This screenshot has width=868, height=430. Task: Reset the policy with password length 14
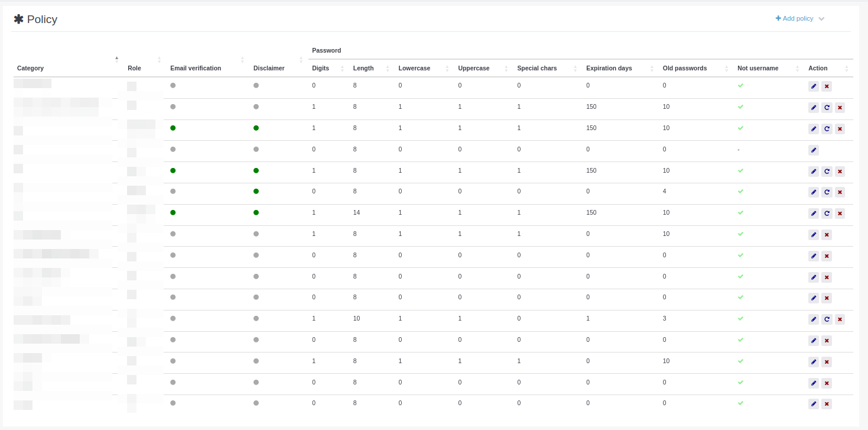coord(827,214)
